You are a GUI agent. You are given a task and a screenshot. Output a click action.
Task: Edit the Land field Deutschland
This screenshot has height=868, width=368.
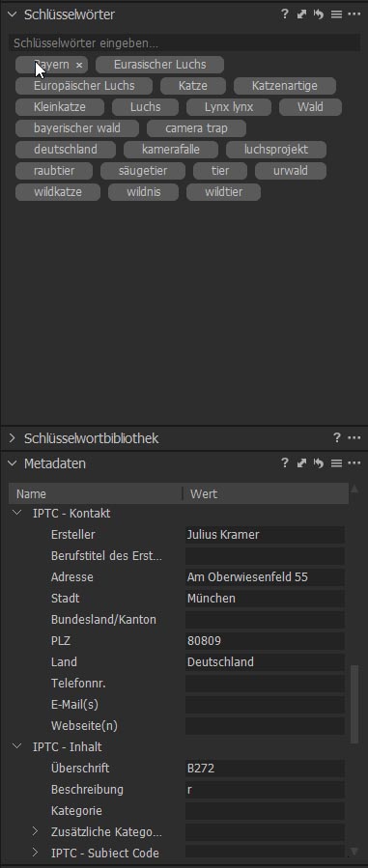(x=265, y=662)
